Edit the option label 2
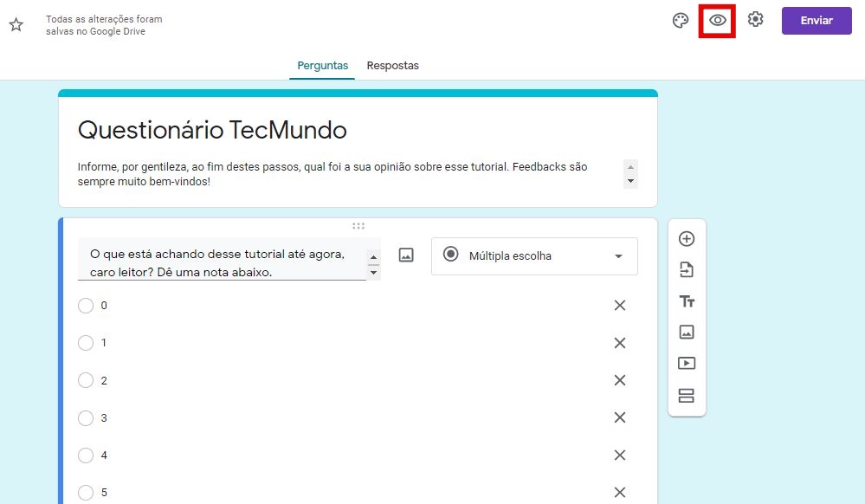Image resolution: width=865 pixels, height=504 pixels. (x=104, y=380)
